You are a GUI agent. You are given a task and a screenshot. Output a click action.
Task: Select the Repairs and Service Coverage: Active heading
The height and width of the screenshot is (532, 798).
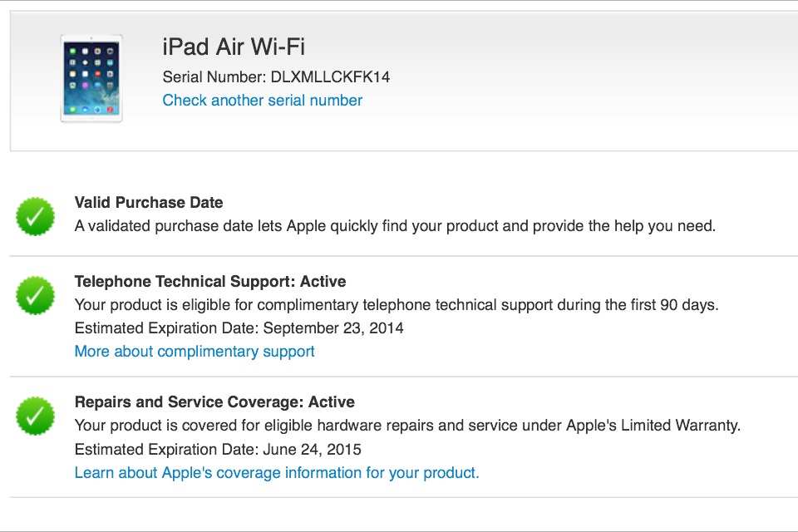214,402
